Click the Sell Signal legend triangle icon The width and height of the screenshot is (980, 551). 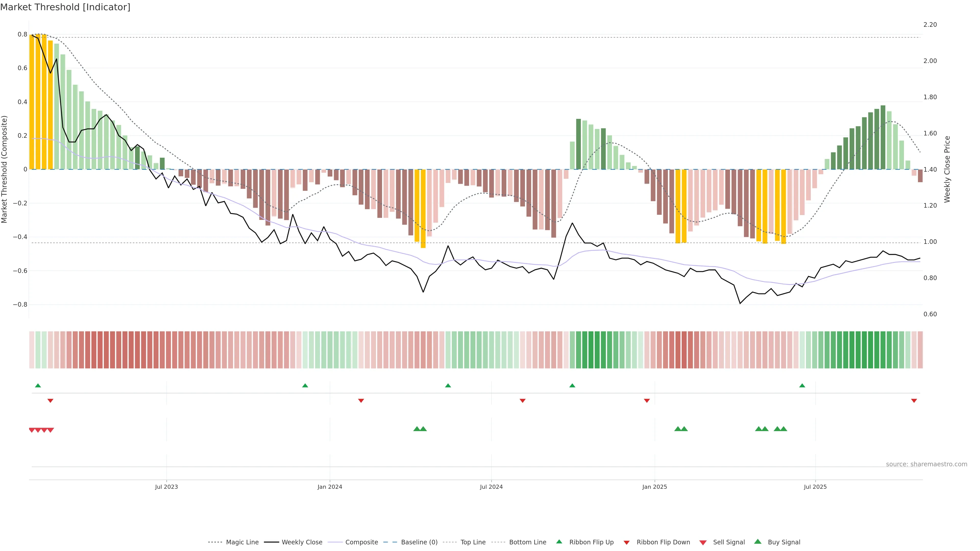click(703, 542)
